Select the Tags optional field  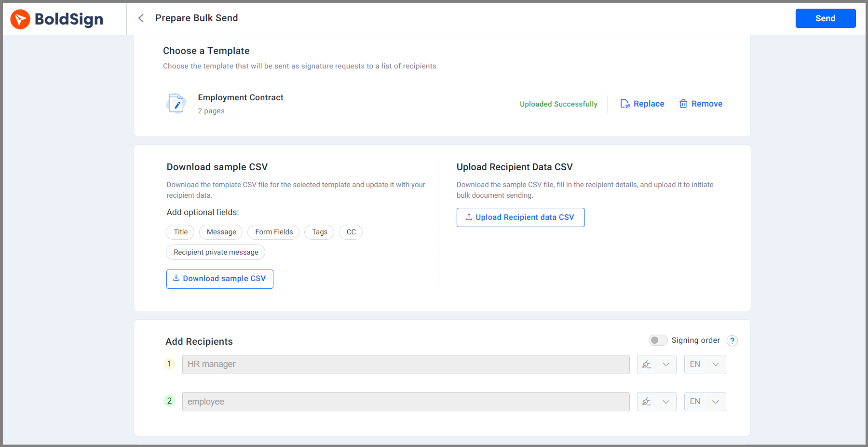click(319, 232)
